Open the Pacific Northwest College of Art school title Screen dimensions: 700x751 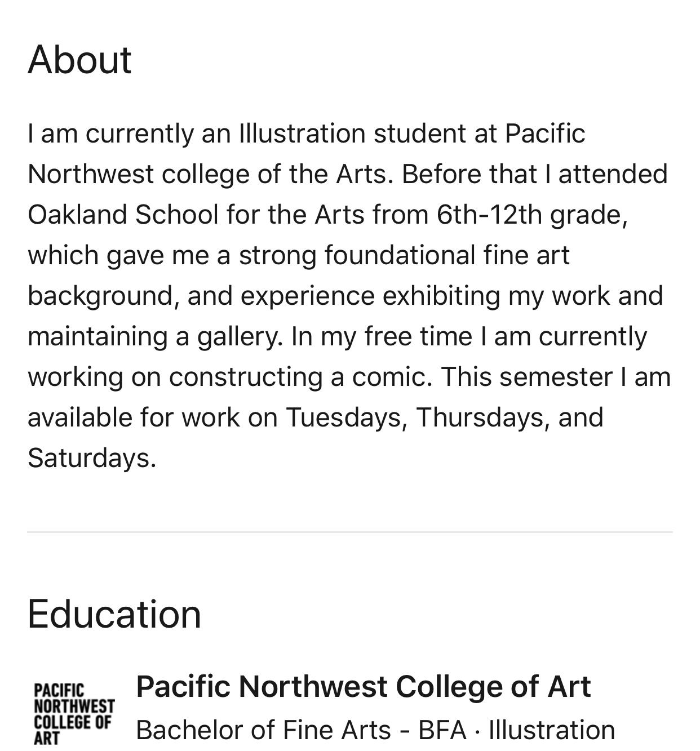pos(363,687)
